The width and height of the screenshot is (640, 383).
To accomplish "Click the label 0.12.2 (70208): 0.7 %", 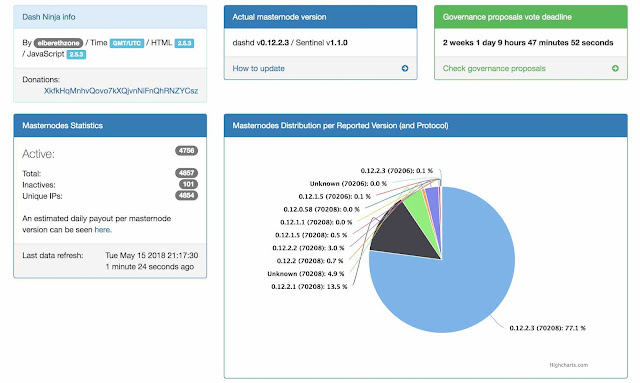I will click(310, 261).
